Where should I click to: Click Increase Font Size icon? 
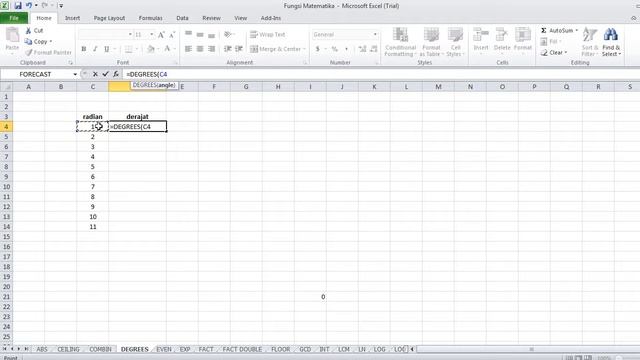coord(161,35)
